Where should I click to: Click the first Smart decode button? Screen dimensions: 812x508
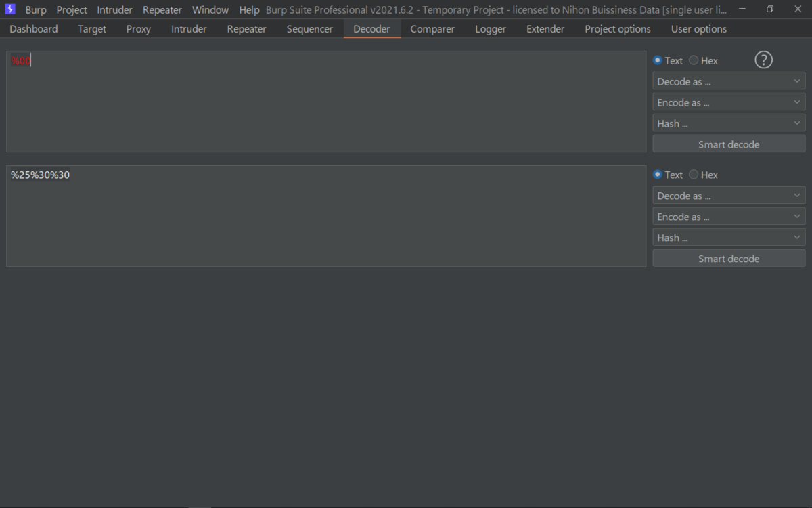pyautogui.click(x=729, y=144)
